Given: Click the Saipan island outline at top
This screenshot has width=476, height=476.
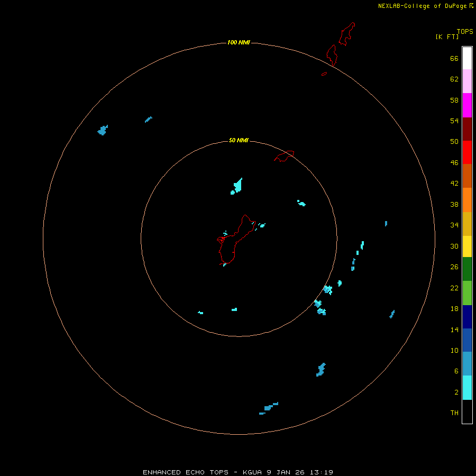Looking at the screenshot, I should point(346,34).
